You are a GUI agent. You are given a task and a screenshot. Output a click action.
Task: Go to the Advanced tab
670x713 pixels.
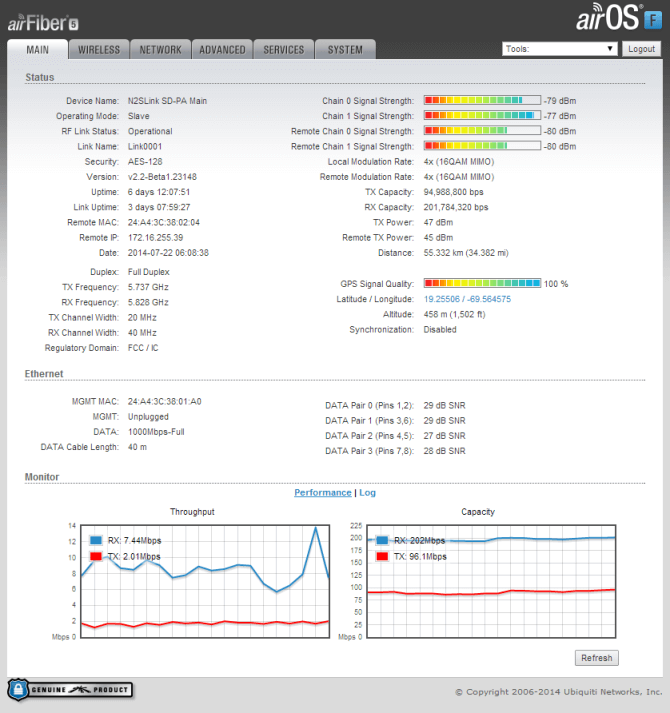[x=222, y=49]
